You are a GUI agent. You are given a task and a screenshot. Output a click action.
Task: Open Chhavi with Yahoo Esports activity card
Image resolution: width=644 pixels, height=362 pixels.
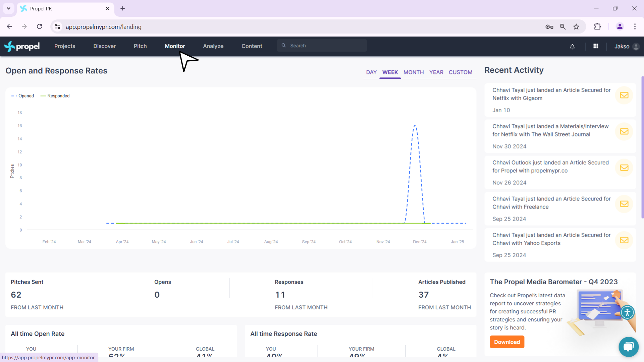pos(560,245)
